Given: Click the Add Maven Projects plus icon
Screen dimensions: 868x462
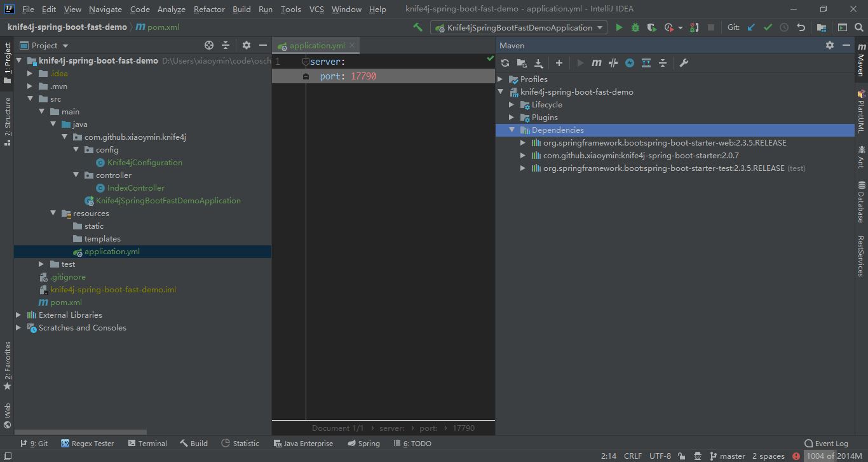Looking at the screenshot, I should (x=559, y=63).
